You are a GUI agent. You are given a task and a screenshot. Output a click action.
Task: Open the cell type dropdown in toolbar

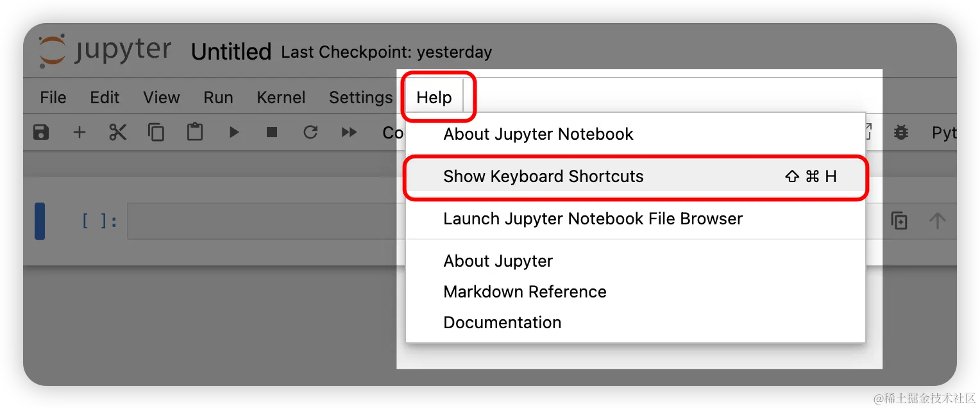point(393,133)
